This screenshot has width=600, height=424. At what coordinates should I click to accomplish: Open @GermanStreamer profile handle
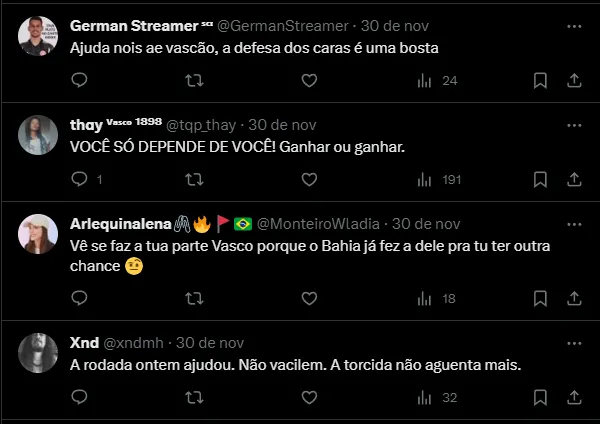click(x=297, y=25)
